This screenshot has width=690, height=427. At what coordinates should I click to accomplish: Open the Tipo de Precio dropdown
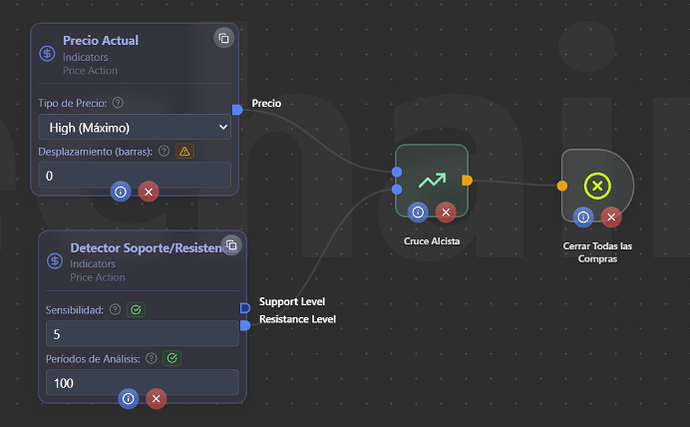tap(134, 127)
